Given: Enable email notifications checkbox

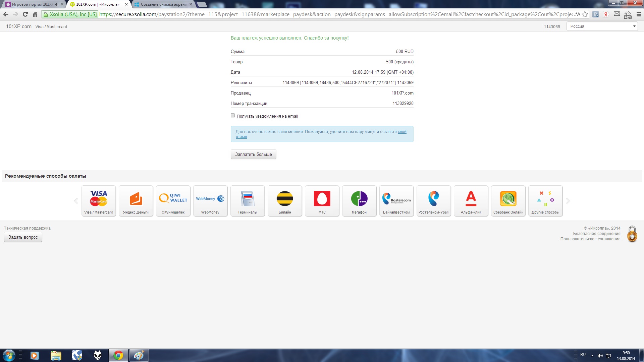Looking at the screenshot, I should (233, 116).
